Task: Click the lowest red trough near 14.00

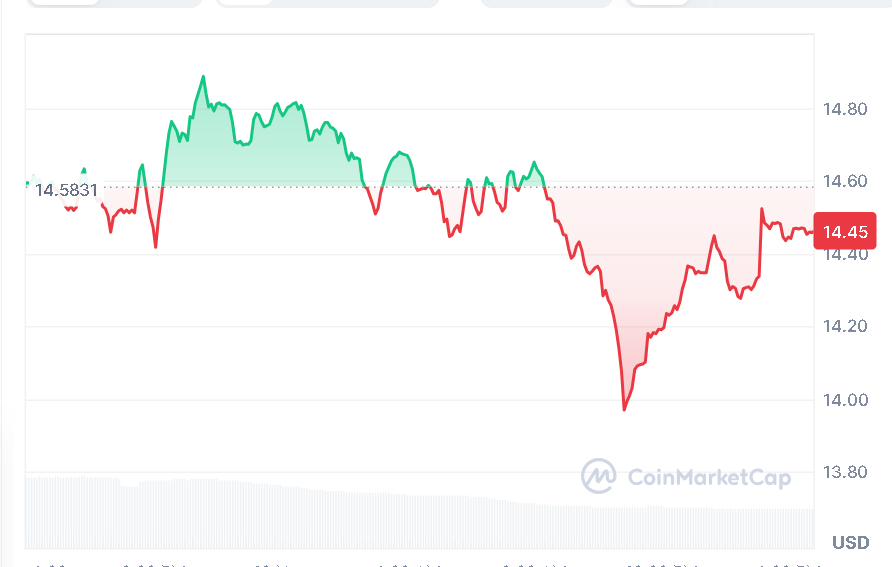Action: point(625,408)
